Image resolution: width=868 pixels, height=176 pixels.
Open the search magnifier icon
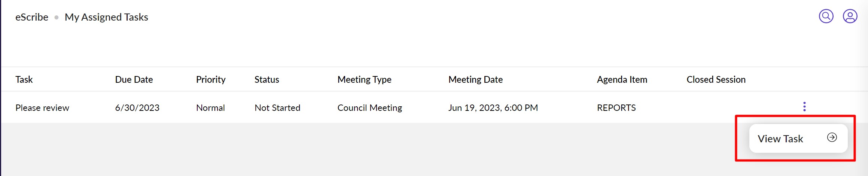coord(826,16)
